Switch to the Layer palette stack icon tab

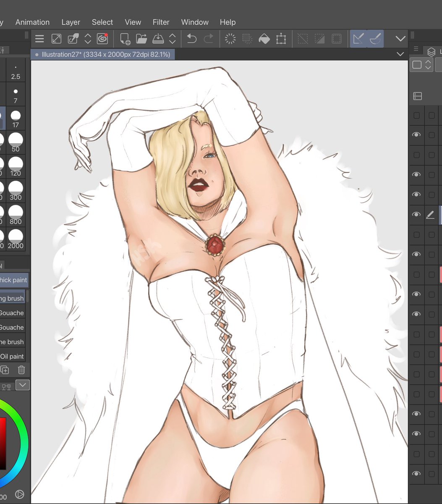coord(431,52)
